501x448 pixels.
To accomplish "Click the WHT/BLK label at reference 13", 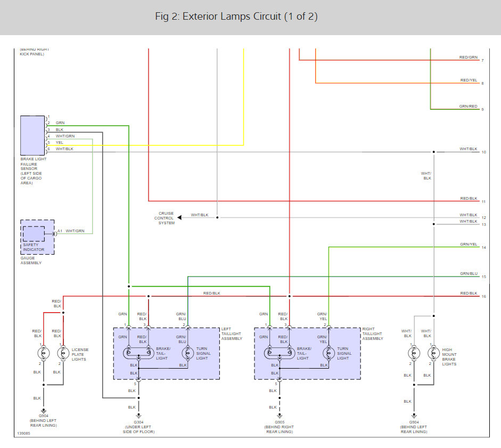I will tap(469, 221).
